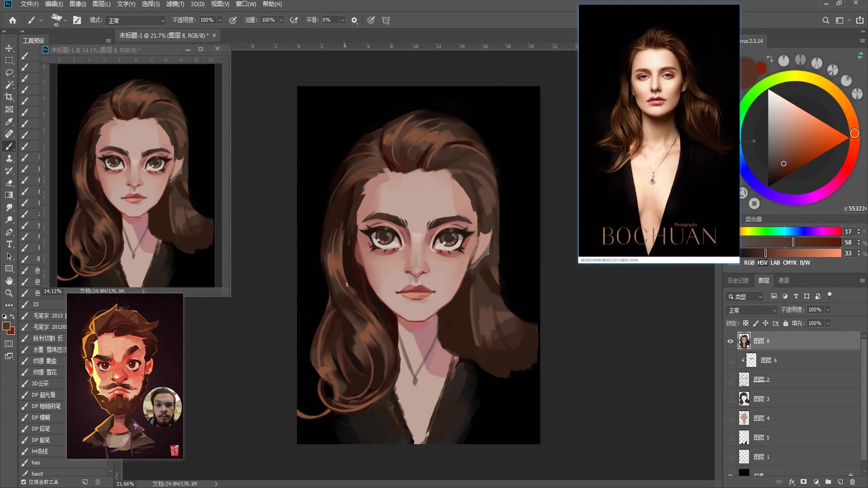This screenshot has width=868, height=488.
Task: Open 不透明度 dropdown arrow in options bar
Action: (x=220, y=20)
